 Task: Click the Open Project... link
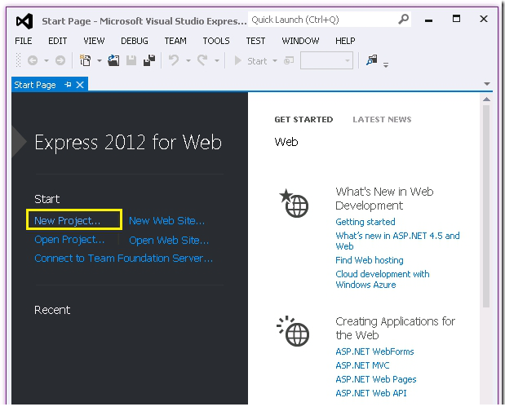[x=69, y=240]
